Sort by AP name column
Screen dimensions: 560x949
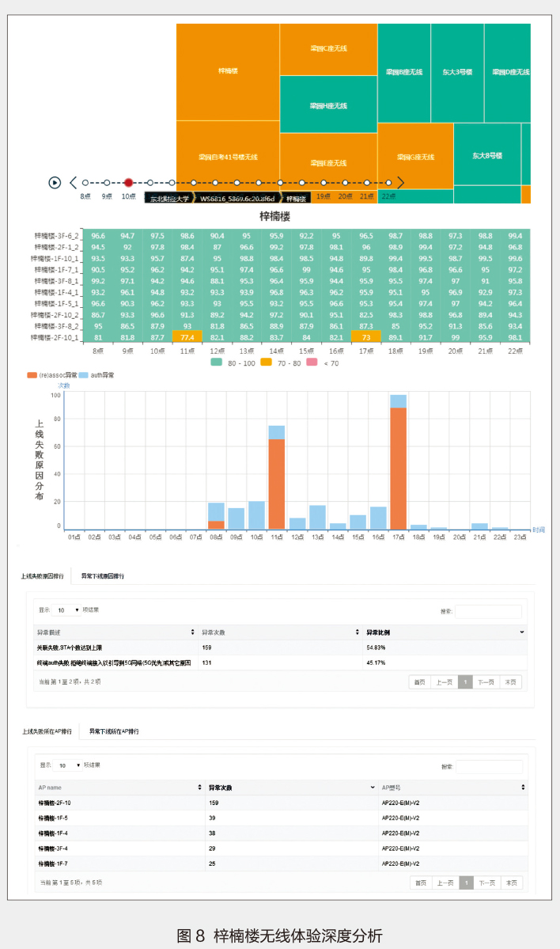point(119,788)
